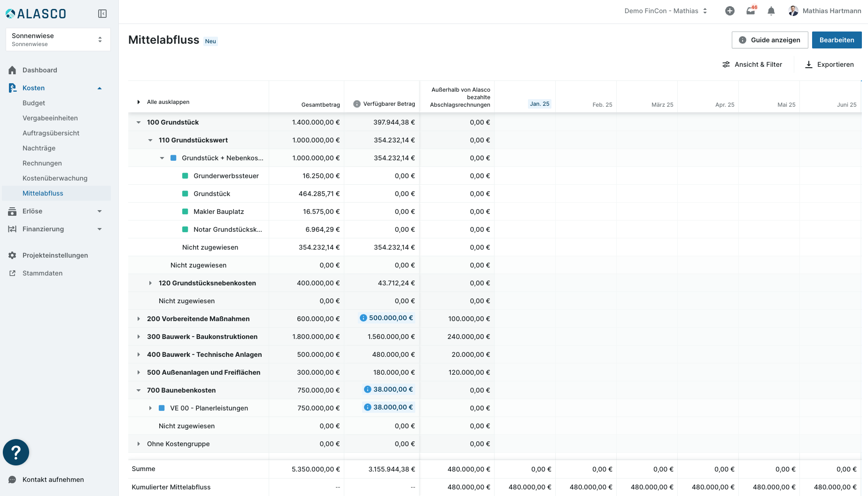Click info icon next to Verfügbarer Betrag

click(x=357, y=104)
